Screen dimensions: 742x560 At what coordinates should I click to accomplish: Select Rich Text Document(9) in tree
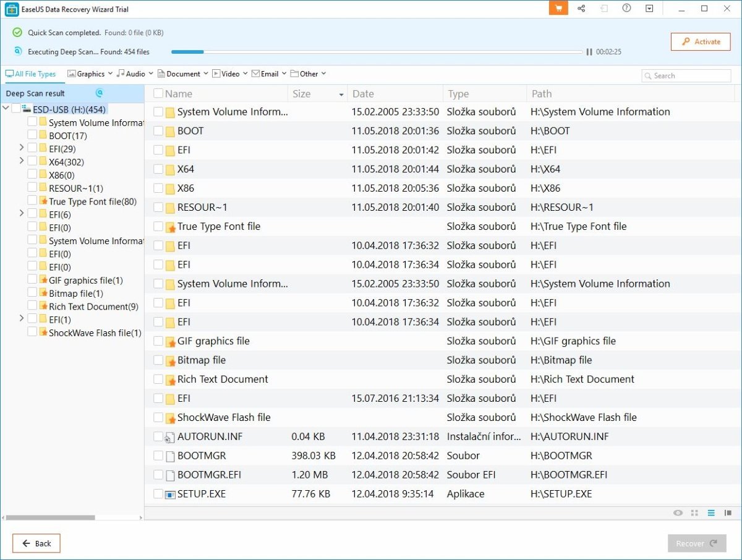click(x=93, y=307)
